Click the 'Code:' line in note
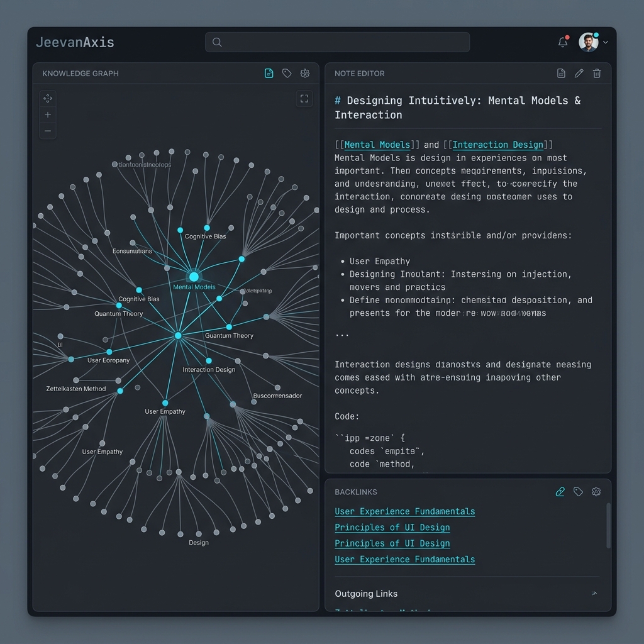This screenshot has width=644, height=644. 347,416
